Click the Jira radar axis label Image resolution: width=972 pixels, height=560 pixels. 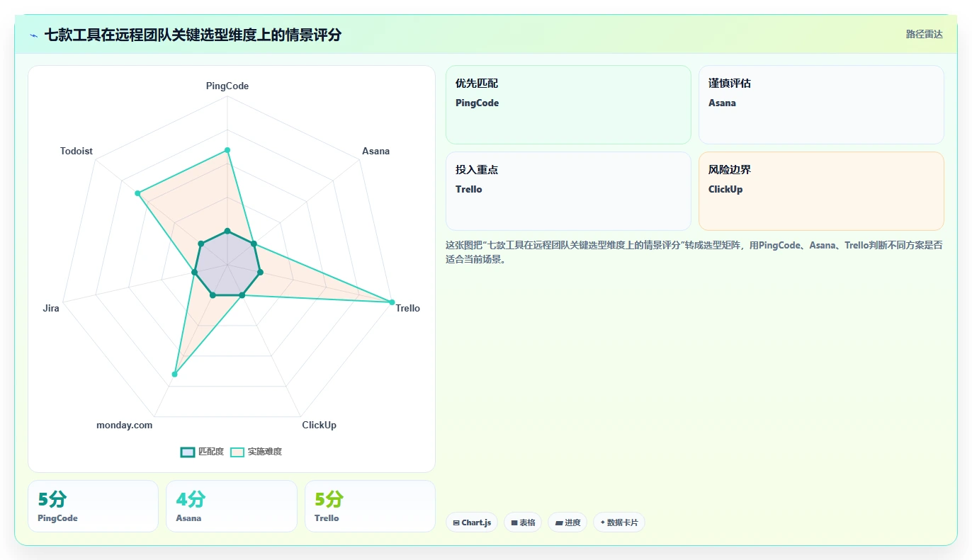51,308
